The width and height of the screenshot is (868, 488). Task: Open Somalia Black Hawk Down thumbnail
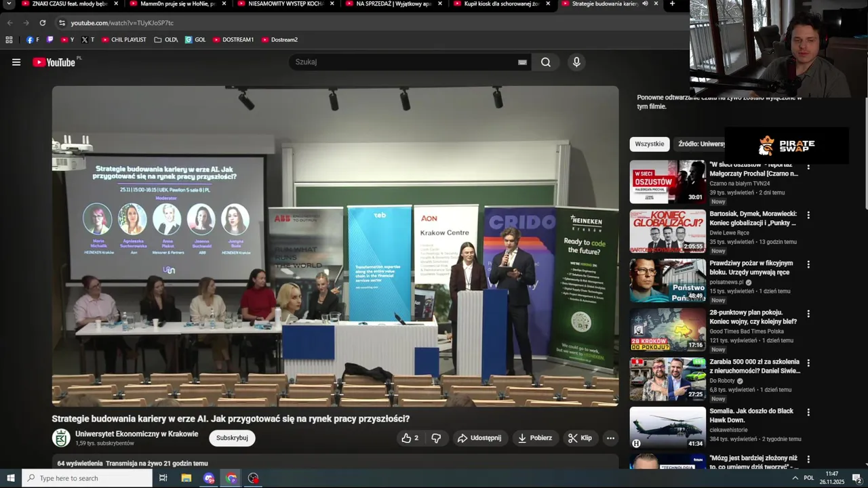[x=668, y=428]
